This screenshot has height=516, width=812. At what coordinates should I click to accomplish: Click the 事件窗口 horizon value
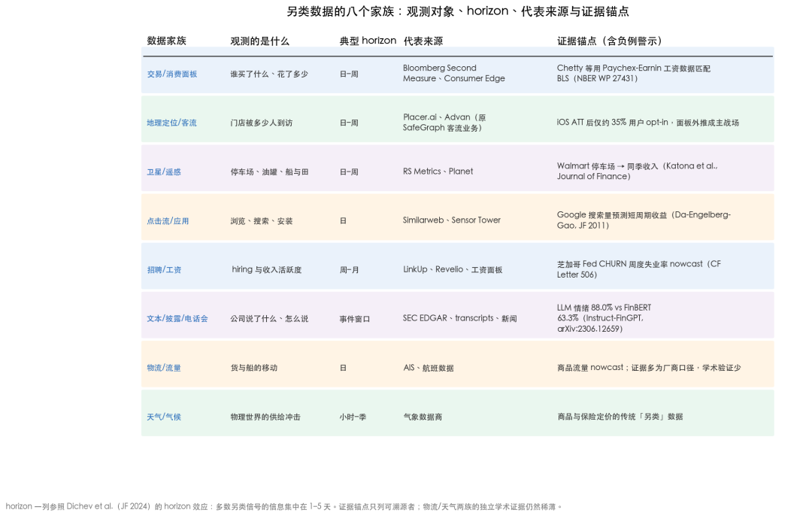pos(355,319)
